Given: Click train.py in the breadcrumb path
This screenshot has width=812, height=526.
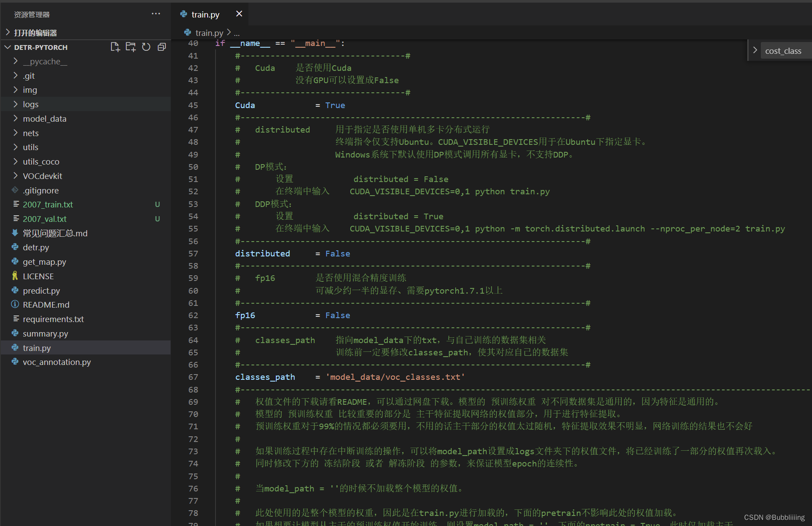Looking at the screenshot, I should click(209, 33).
